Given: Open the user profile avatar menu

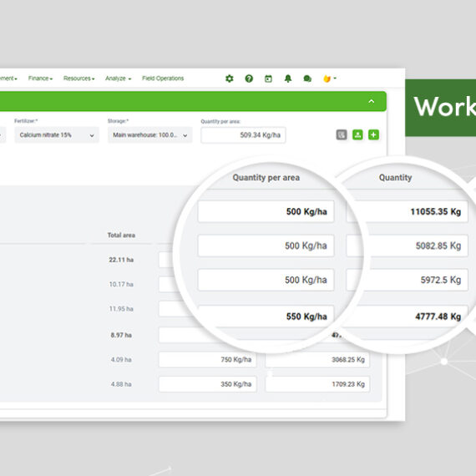Looking at the screenshot, I should coord(329,78).
